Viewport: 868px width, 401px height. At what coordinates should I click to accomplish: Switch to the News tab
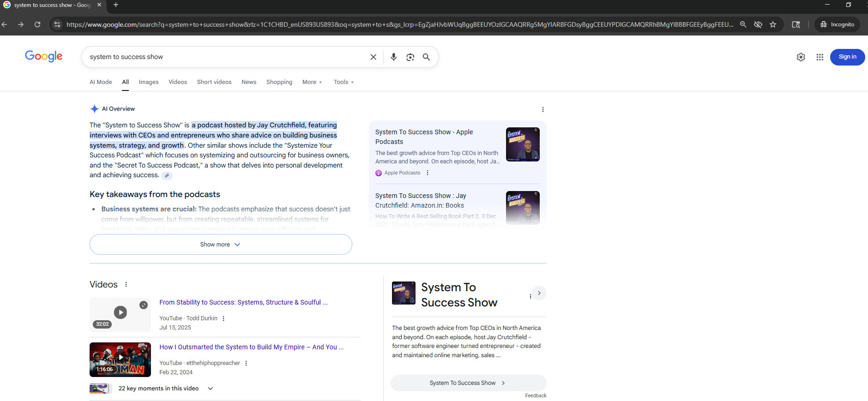point(248,82)
